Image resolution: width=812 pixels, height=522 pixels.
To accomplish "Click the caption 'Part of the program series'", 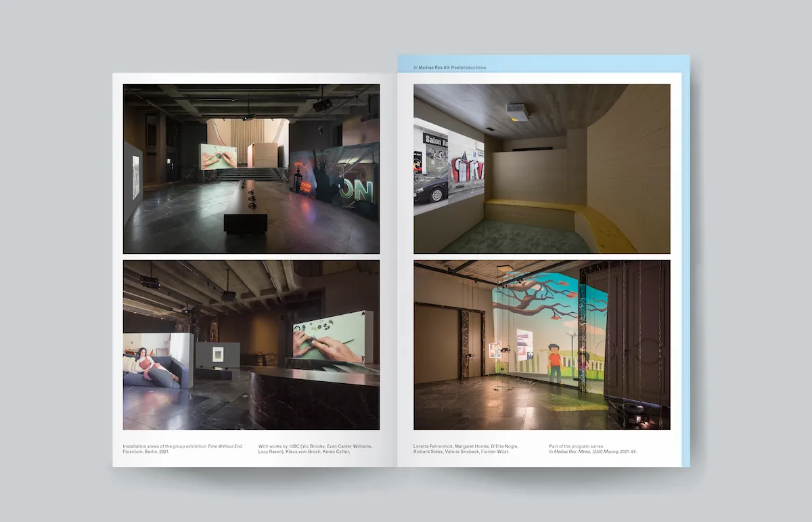I will click(x=577, y=446).
